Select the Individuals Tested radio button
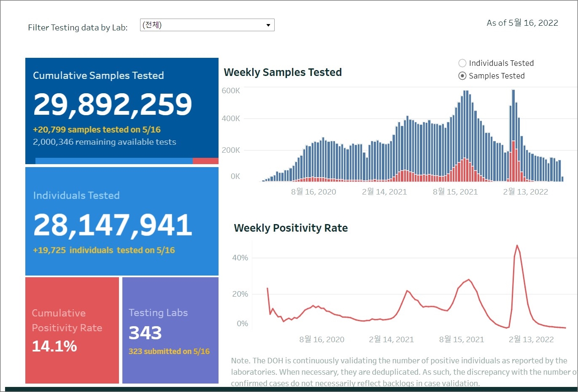578x392 pixels. coord(462,63)
